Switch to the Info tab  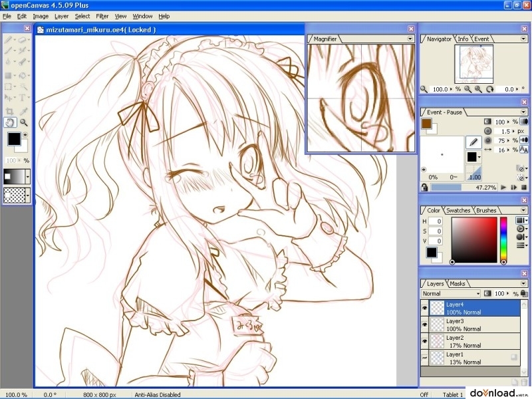click(x=463, y=39)
